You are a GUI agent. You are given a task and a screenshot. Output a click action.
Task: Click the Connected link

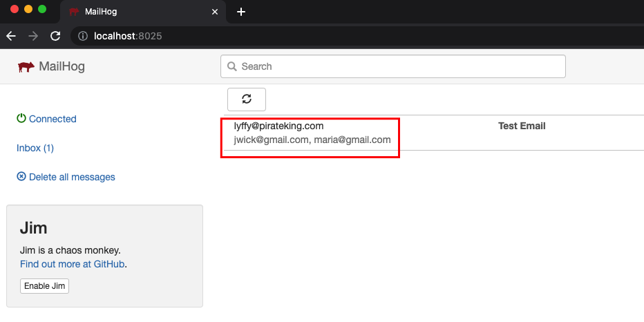click(53, 119)
